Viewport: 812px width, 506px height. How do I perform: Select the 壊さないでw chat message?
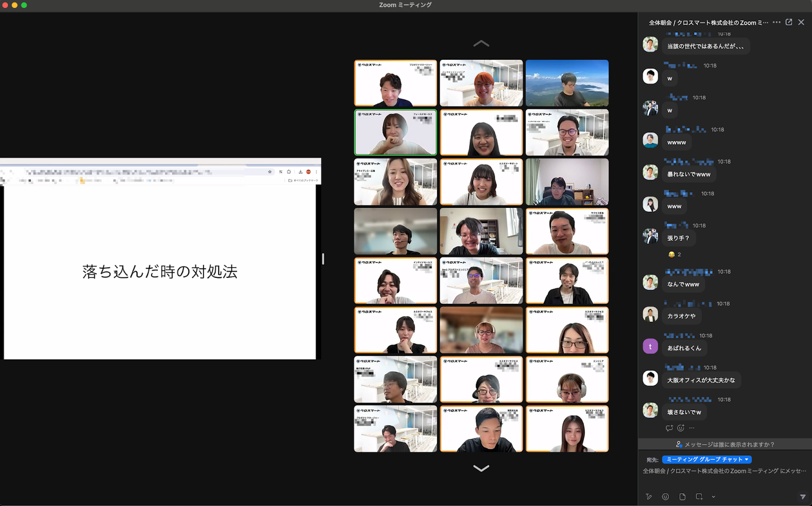[684, 412]
